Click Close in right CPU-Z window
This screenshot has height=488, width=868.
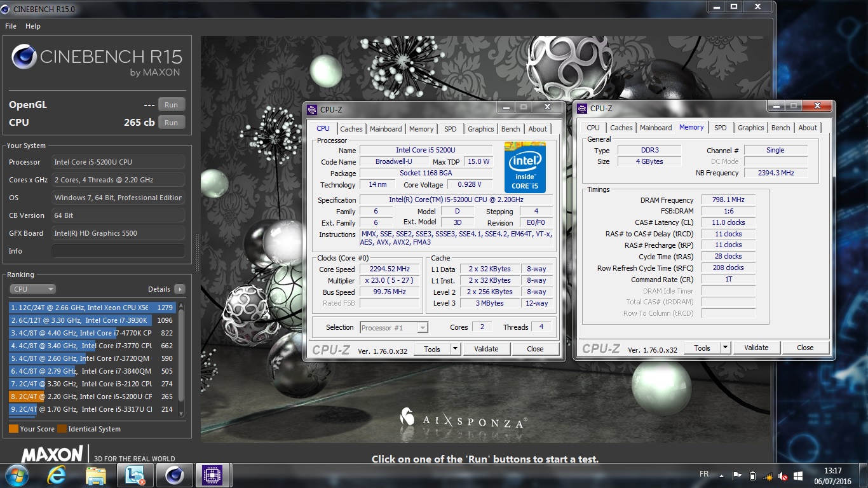[x=806, y=348]
